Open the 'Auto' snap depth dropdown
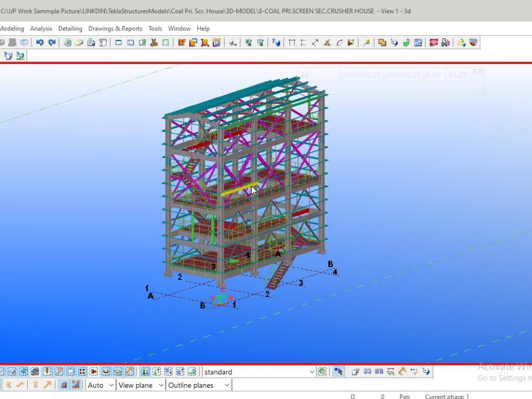Viewport: 532px width, 399px height. pyautogui.click(x=101, y=385)
